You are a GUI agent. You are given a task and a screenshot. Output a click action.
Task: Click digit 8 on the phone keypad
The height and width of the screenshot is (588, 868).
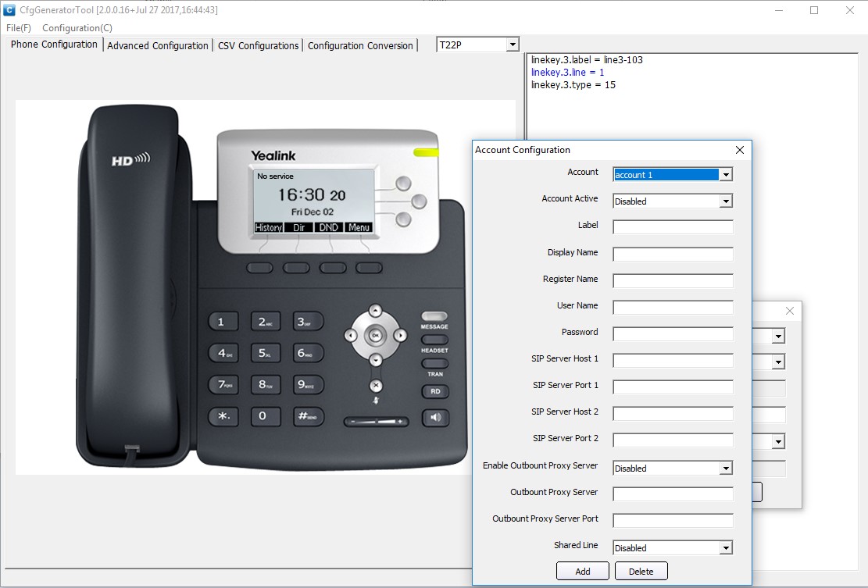pyautogui.click(x=265, y=384)
